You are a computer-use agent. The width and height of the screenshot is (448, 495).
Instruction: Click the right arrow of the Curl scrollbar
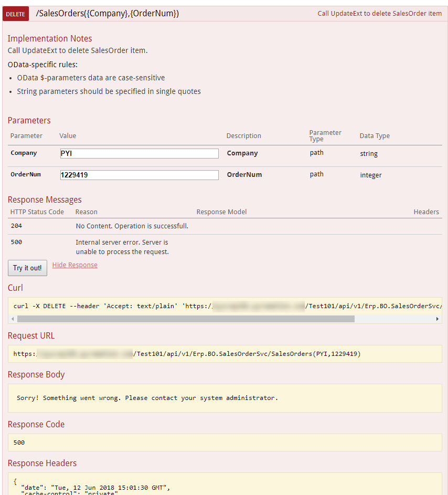[x=438, y=319]
